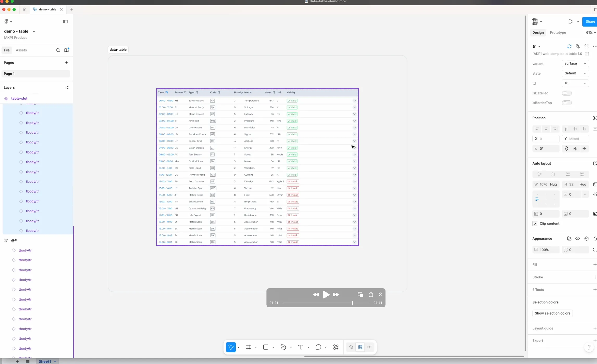Select the Pen tool
Screen dimensions: 597x364
tap(283, 347)
